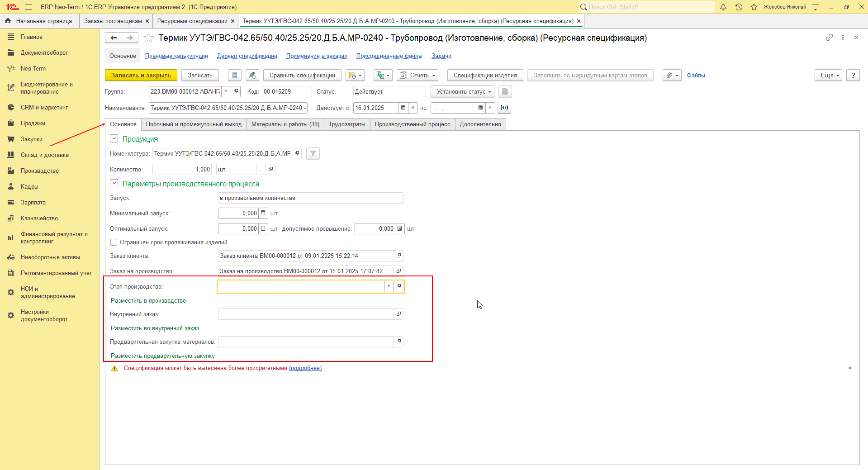Open the Заказы поставщикам tab
The height and width of the screenshot is (470, 868).
[113, 21]
